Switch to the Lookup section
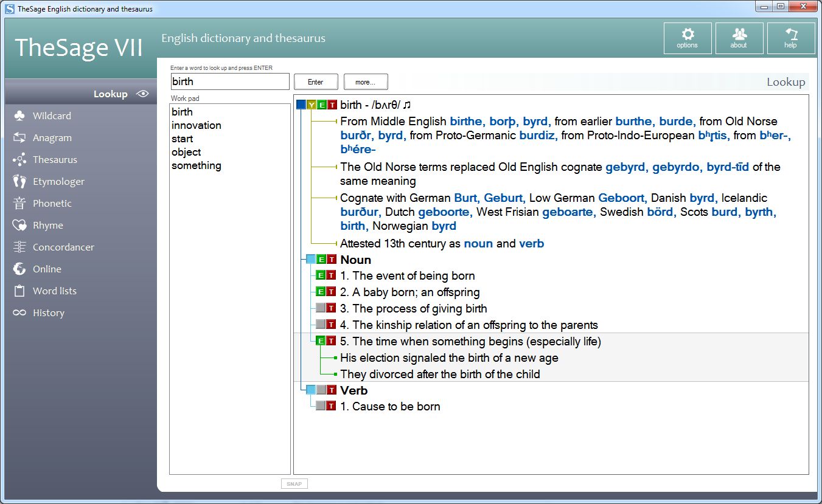This screenshot has height=504, width=822. pos(80,94)
